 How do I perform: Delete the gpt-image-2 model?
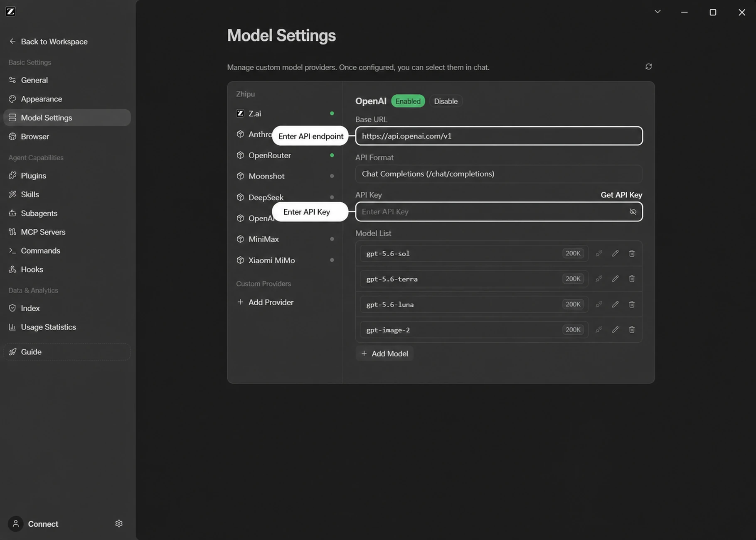tap(632, 330)
